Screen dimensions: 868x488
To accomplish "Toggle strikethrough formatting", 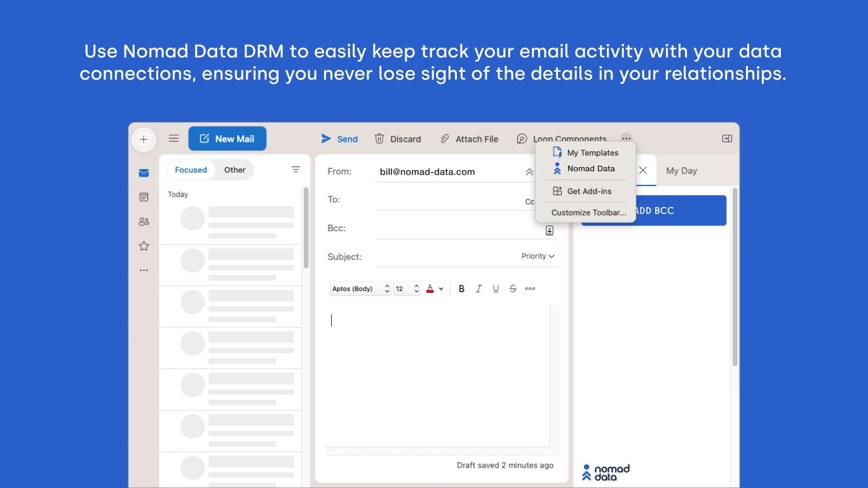I will point(513,288).
